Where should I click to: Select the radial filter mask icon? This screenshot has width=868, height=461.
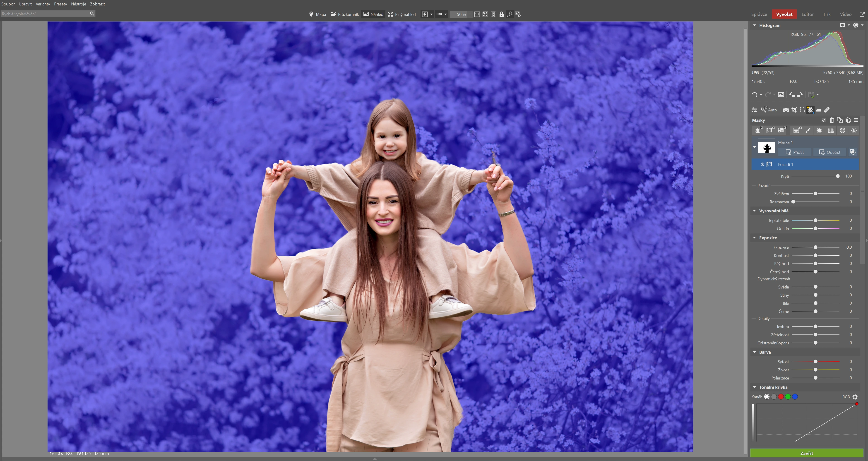(x=819, y=131)
